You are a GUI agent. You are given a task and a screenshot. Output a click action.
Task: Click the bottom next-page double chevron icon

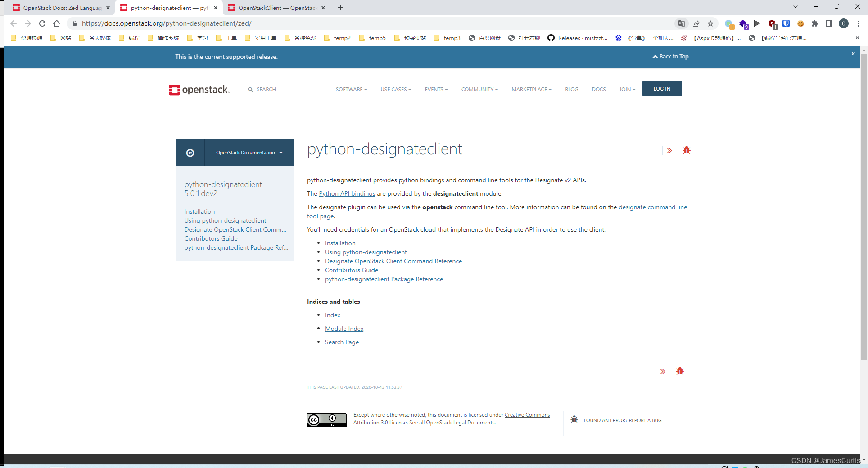pos(663,372)
